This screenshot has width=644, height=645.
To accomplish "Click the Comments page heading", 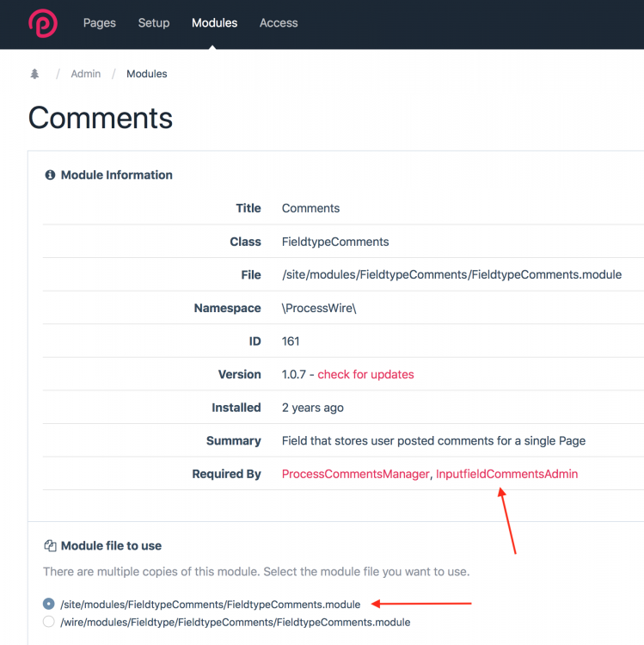I will 101,118.
